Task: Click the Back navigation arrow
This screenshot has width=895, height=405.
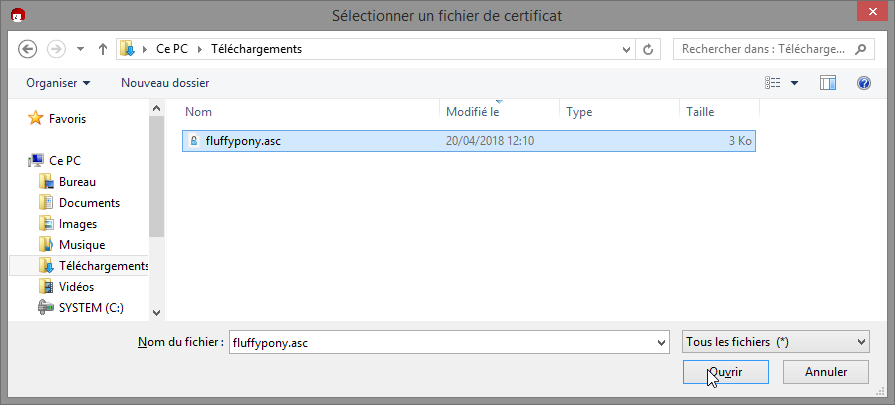Action: coord(27,49)
